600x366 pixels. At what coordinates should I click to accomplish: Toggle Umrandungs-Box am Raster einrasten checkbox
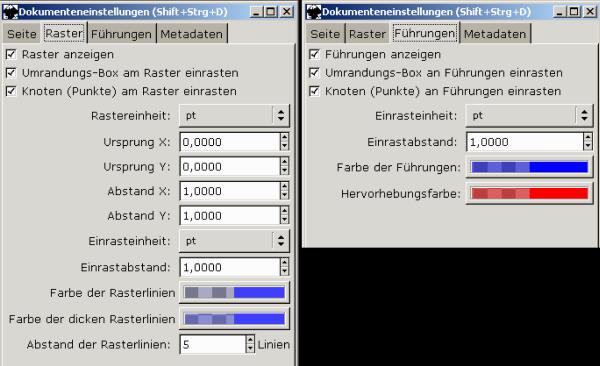click(11, 73)
